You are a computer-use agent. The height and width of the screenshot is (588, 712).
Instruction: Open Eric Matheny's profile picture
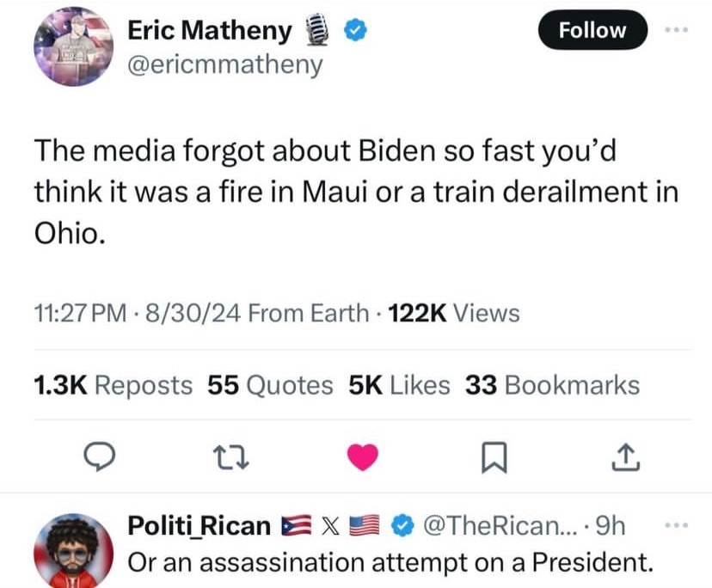(73, 47)
